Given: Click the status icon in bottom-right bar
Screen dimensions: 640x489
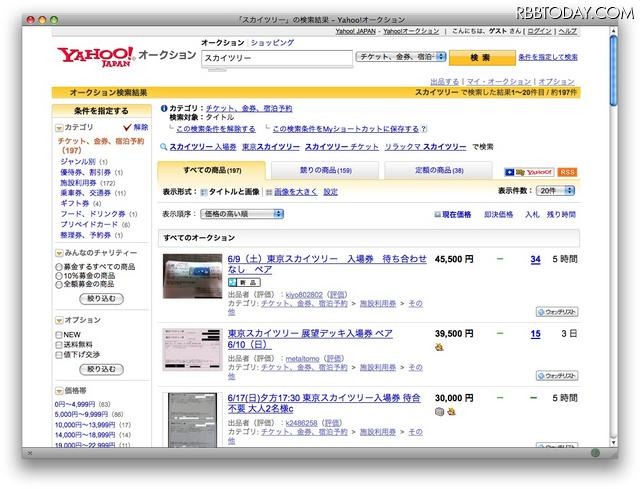Looking at the screenshot, I should tap(596, 453).
